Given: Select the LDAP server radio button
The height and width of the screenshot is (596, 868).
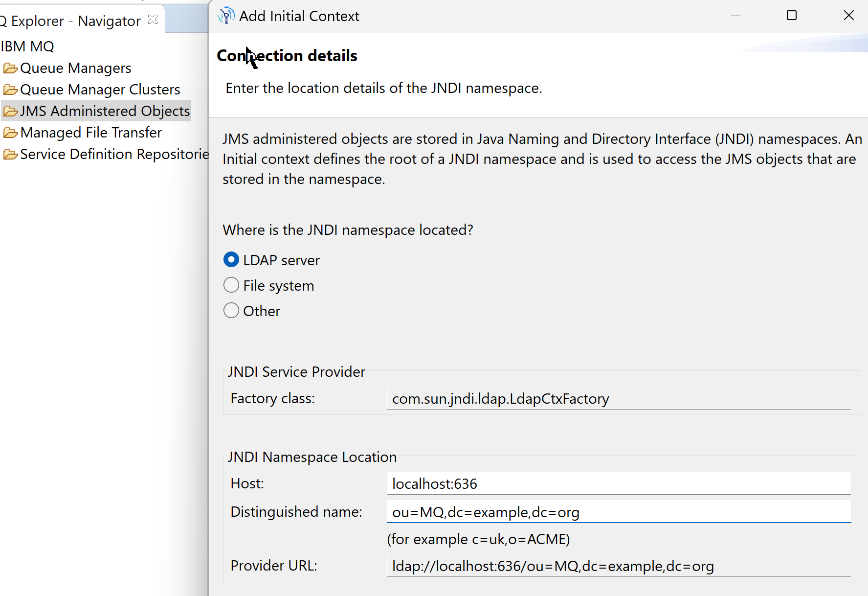Looking at the screenshot, I should click(231, 259).
